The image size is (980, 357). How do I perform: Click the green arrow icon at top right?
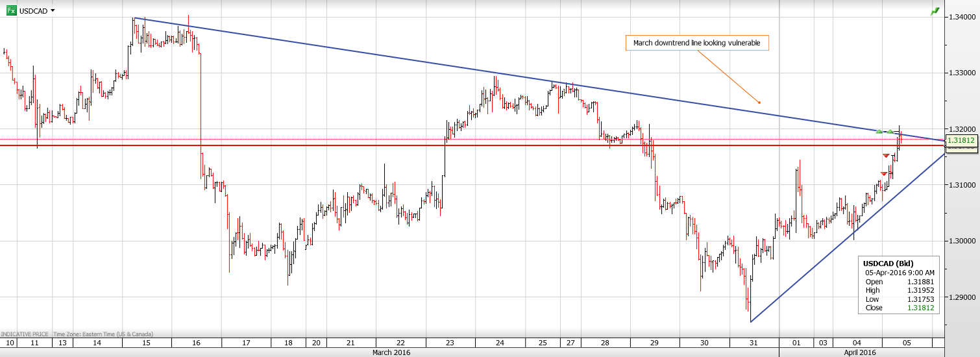click(935, 11)
